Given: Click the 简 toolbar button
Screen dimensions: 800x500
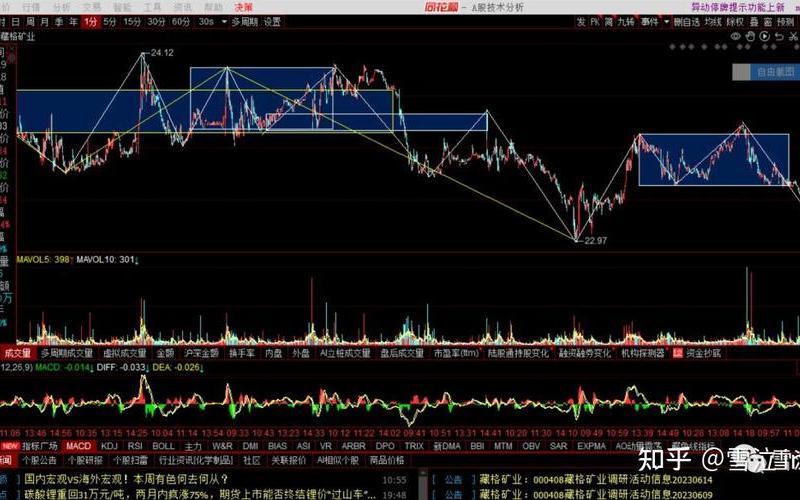Looking at the screenshot, I should point(609,22).
